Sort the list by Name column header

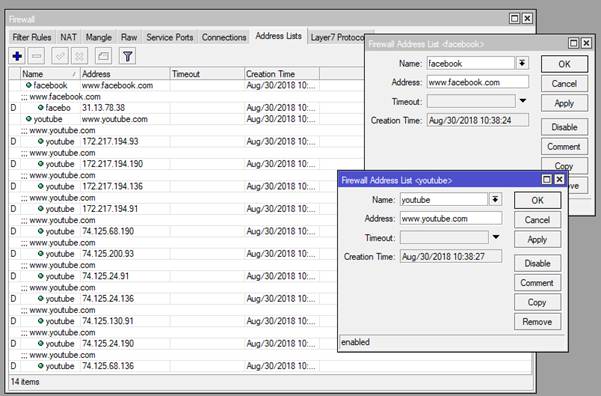coord(50,74)
